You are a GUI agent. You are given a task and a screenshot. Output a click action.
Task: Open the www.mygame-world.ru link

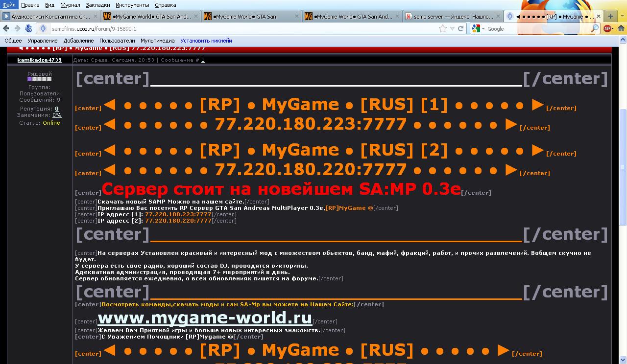pos(205,318)
